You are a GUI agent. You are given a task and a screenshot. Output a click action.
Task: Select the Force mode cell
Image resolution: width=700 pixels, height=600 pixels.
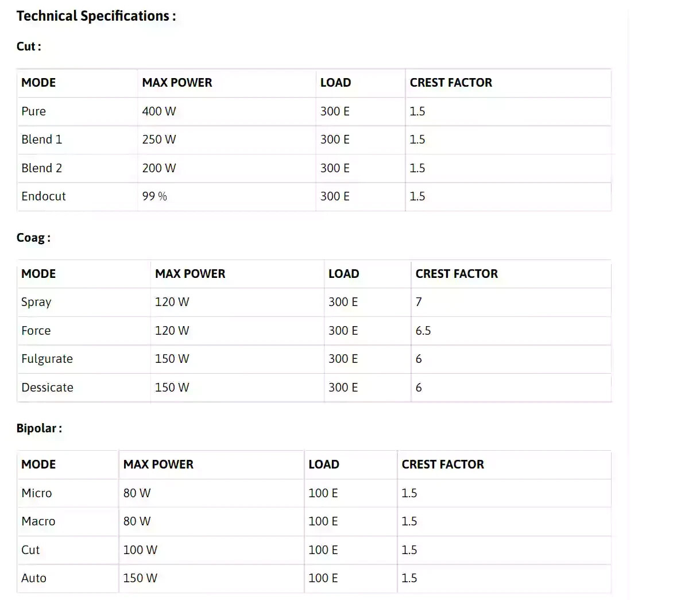[36, 331]
